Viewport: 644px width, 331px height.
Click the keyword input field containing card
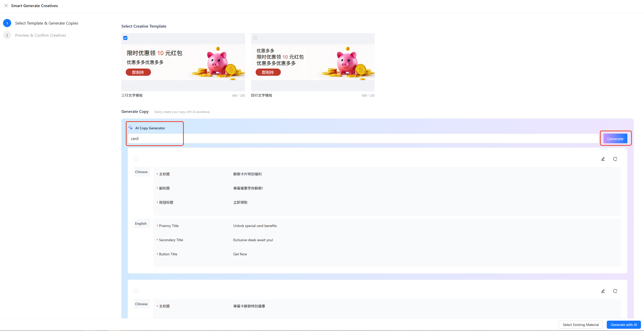point(363,138)
